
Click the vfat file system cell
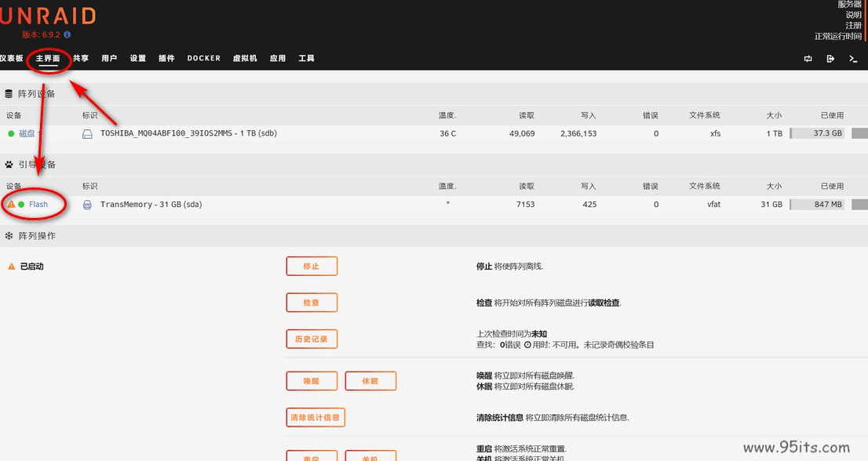click(x=714, y=205)
